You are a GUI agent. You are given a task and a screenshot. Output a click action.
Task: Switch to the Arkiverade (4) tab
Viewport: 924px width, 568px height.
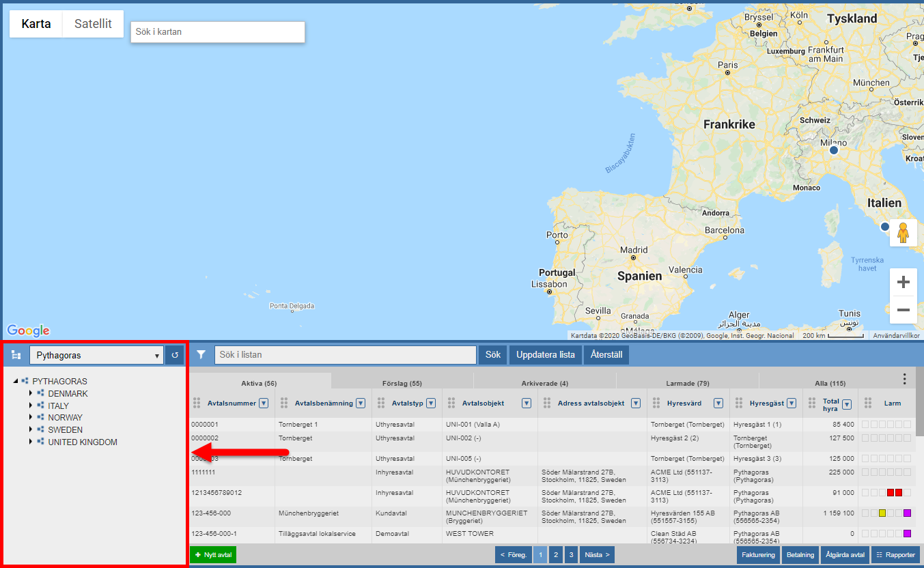pos(544,383)
